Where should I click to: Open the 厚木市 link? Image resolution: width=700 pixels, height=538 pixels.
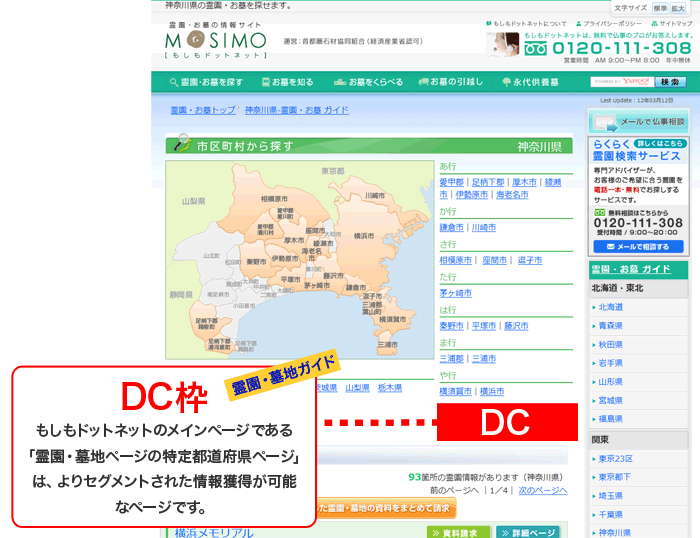[524, 182]
